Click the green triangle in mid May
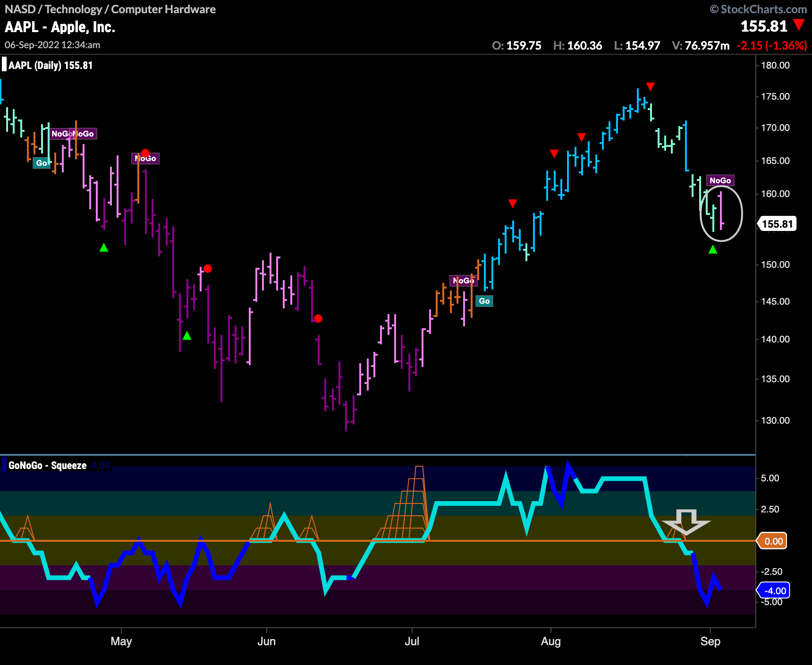Viewport: 812px width, 665px height. click(187, 335)
